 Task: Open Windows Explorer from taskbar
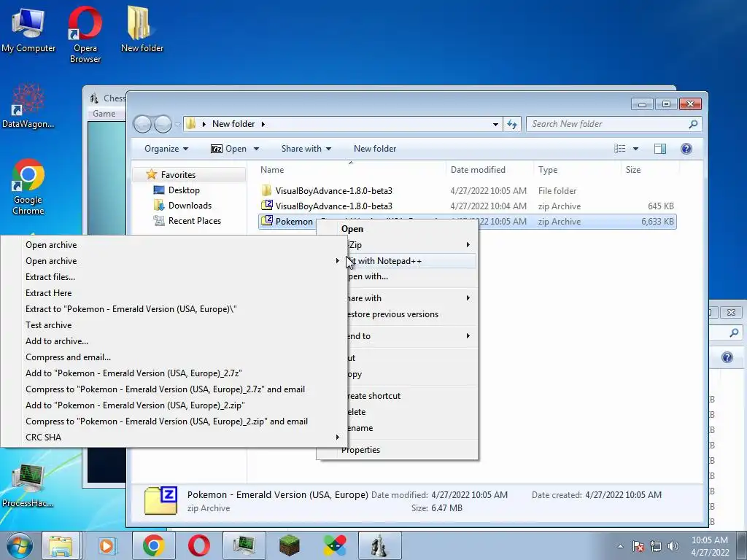(61, 545)
